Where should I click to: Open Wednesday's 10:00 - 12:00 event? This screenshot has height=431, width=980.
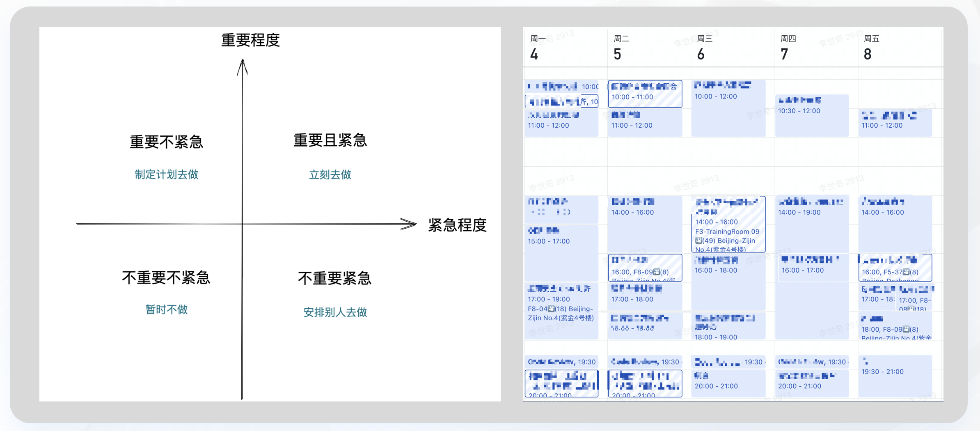(x=728, y=108)
